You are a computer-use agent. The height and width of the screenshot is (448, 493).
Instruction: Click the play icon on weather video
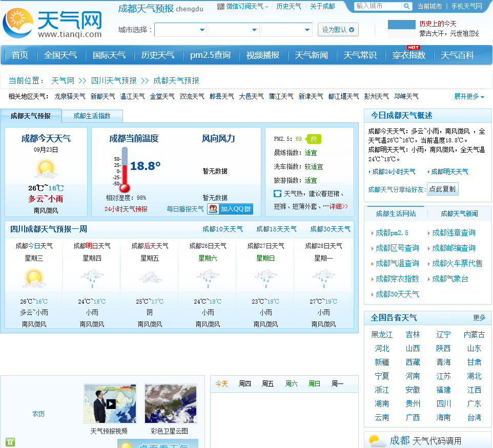(x=111, y=403)
